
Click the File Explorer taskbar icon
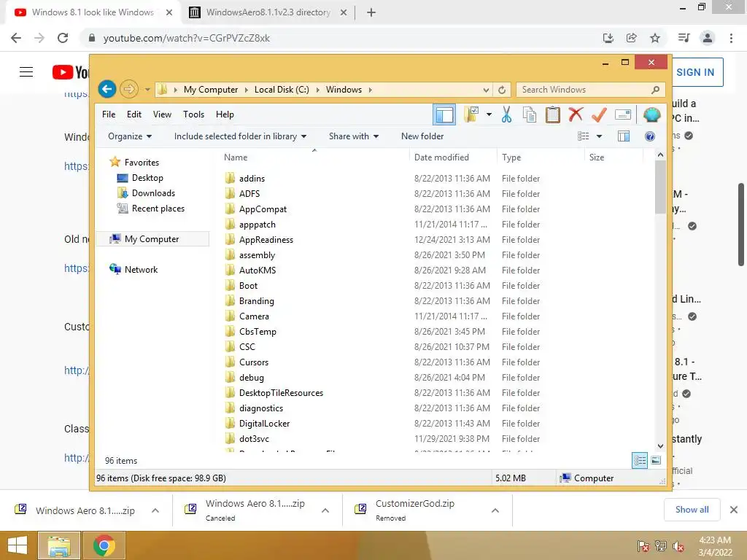click(58, 545)
